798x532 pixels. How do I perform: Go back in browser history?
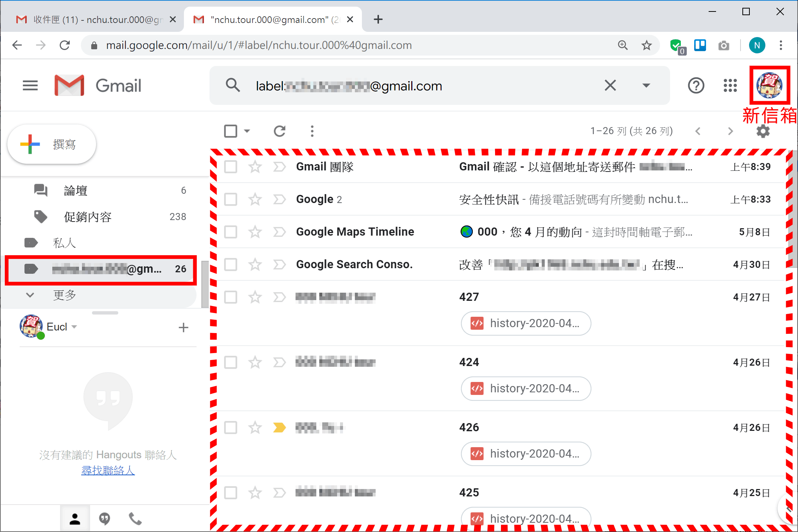pyautogui.click(x=17, y=45)
